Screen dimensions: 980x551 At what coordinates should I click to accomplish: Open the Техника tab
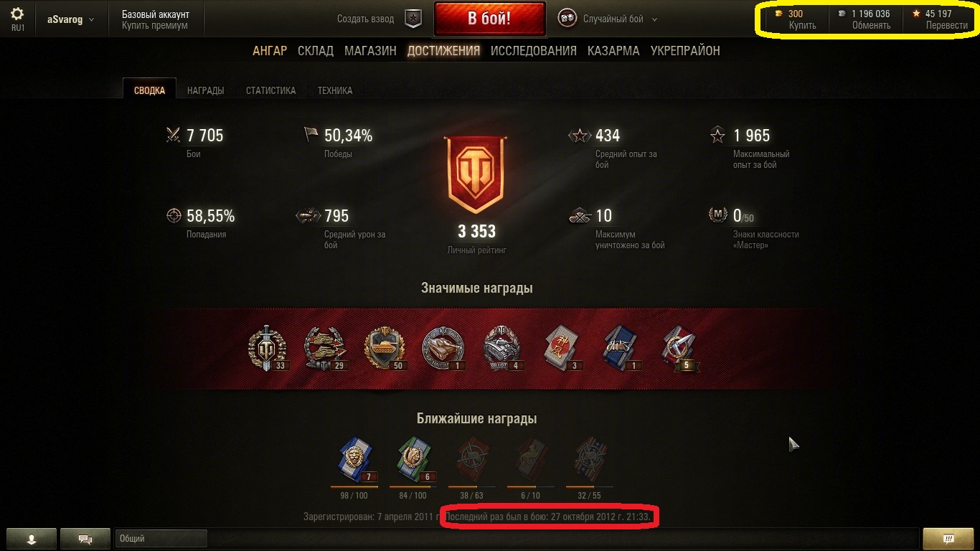[x=335, y=90]
